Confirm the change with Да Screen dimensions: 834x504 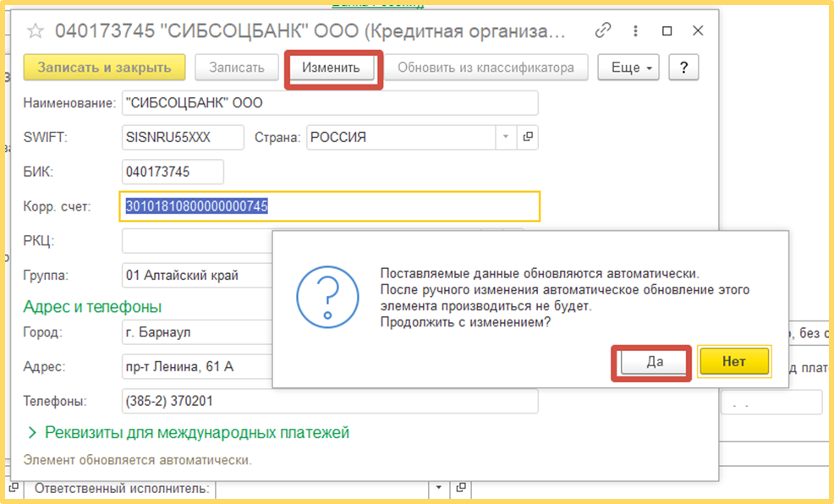click(654, 362)
